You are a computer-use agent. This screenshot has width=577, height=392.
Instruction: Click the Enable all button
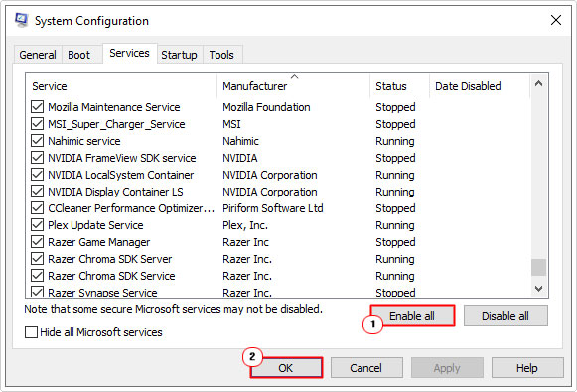click(x=412, y=316)
